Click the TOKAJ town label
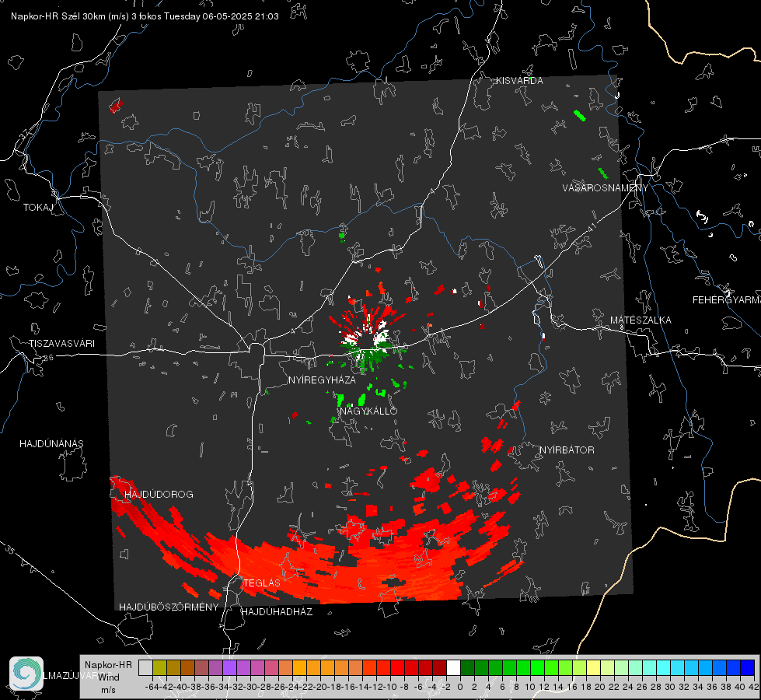 (38, 208)
